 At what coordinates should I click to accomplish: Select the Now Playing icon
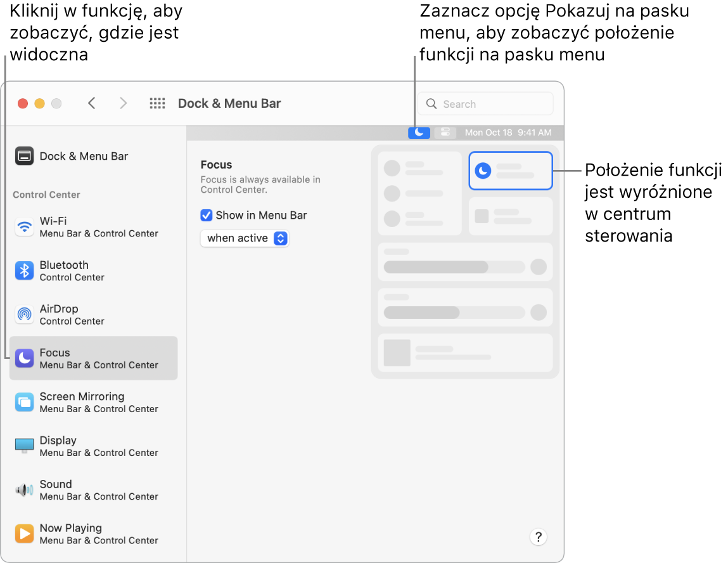tap(24, 534)
